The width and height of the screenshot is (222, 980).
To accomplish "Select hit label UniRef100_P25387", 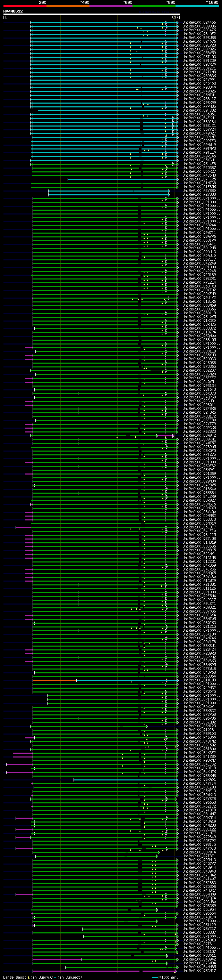I will tap(199, 168).
